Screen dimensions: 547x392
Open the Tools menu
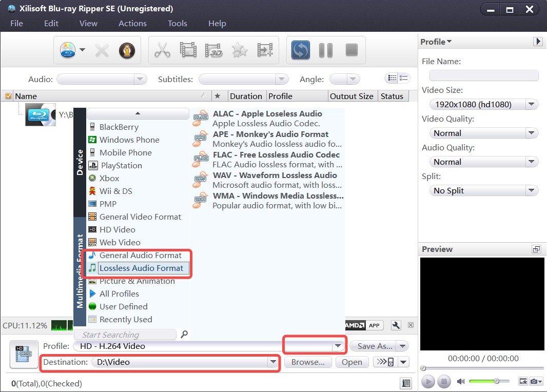click(177, 24)
